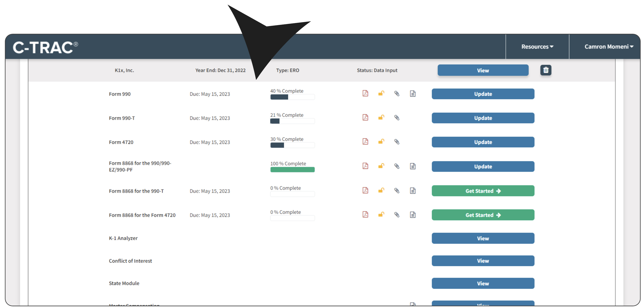Click Update for Form 990

(483, 94)
